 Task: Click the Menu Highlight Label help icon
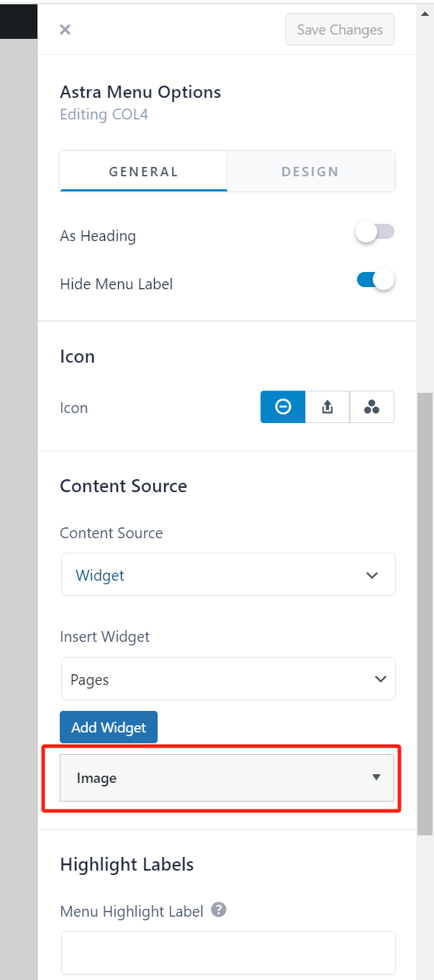pos(218,911)
